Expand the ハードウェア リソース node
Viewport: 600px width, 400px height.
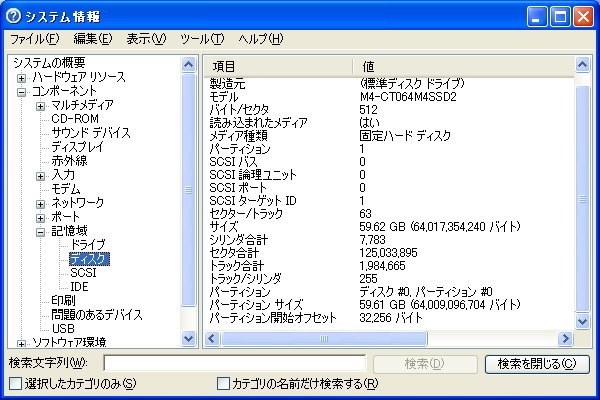click(x=21, y=78)
